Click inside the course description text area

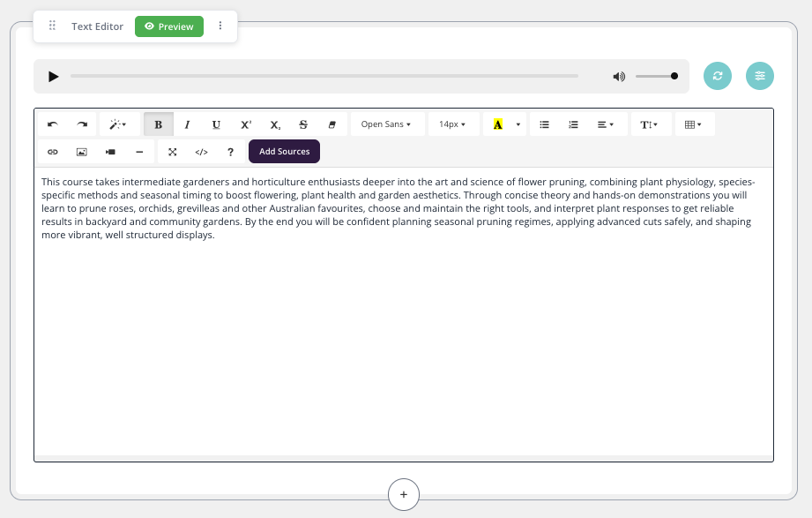tap(404, 312)
